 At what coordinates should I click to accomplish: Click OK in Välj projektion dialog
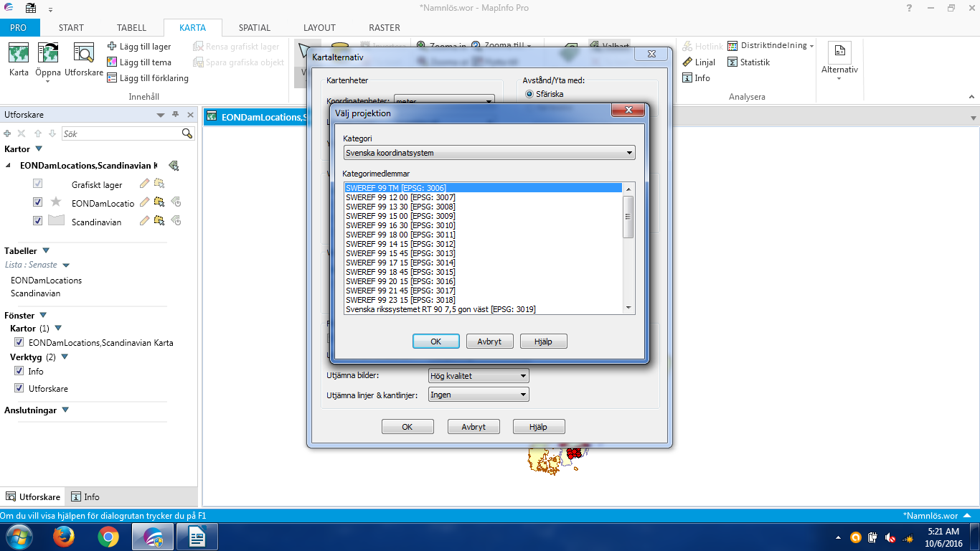pos(435,342)
